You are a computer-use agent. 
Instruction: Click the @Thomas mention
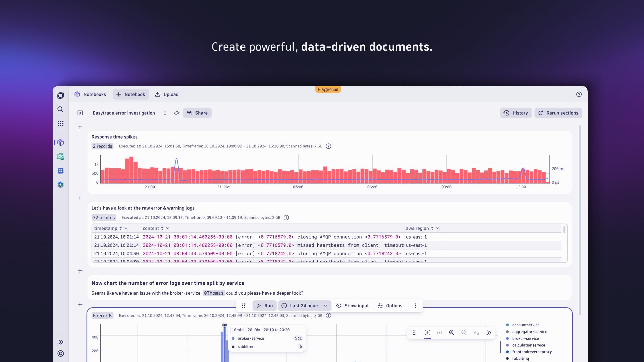214,293
